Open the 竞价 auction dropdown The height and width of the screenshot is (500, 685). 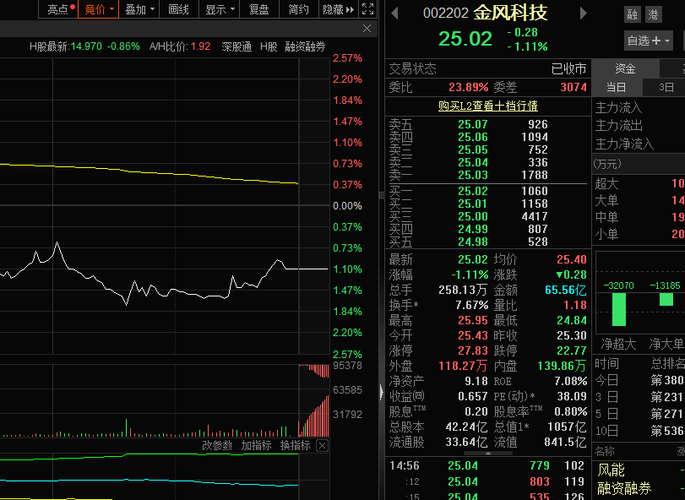click(98, 9)
